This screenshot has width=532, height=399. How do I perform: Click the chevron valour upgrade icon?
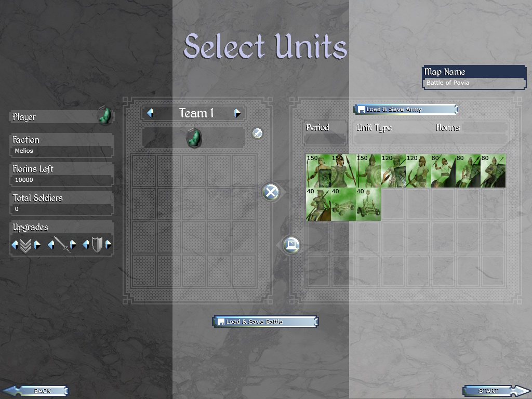coord(25,245)
